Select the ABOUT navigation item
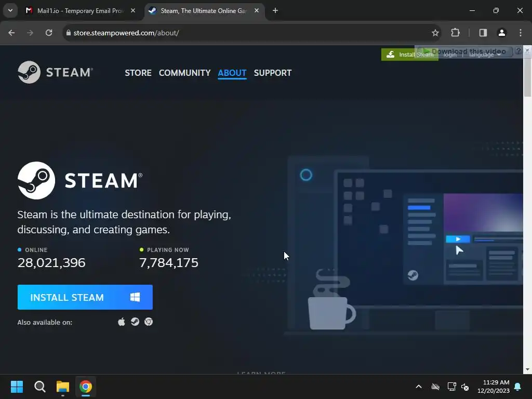Viewport: 532px width, 399px height. click(232, 73)
